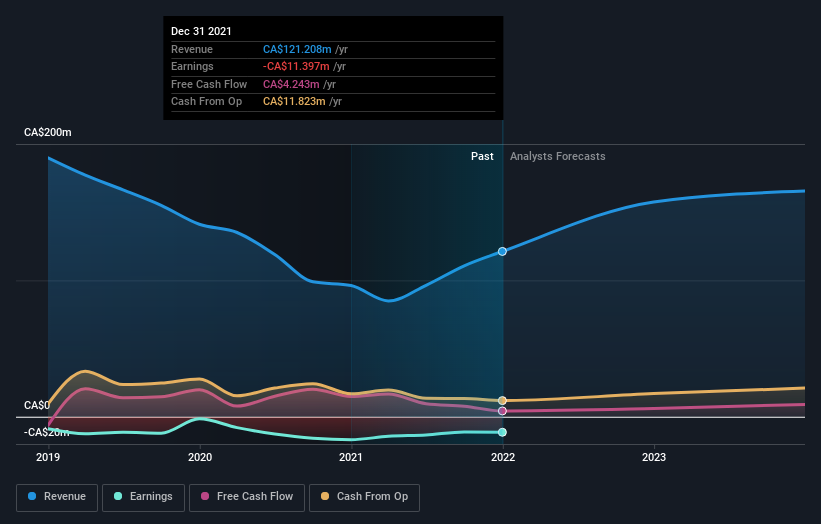
Task: Toggle the Free Cash Flow legend button
Action: pos(247,497)
